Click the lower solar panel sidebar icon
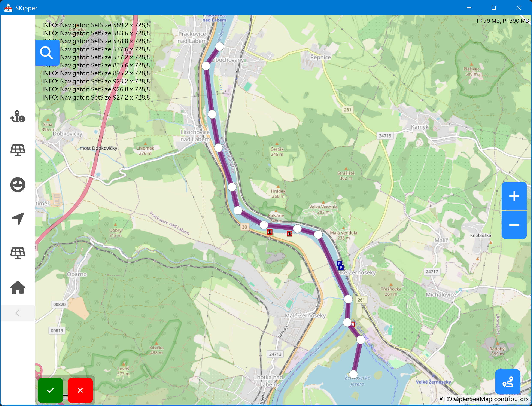The width and height of the screenshot is (532, 406). click(x=18, y=253)
